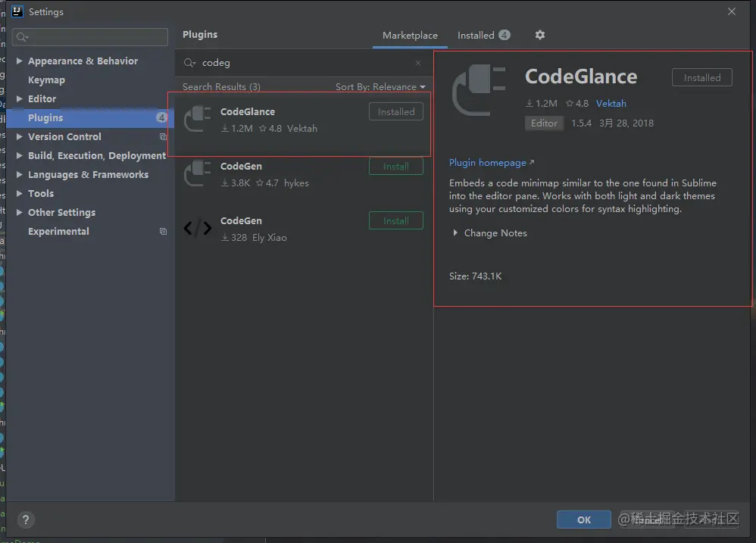Install the CodeGen plugin by hykes
This screenshot has width=756, height=543.
click(x=396, y=166)
